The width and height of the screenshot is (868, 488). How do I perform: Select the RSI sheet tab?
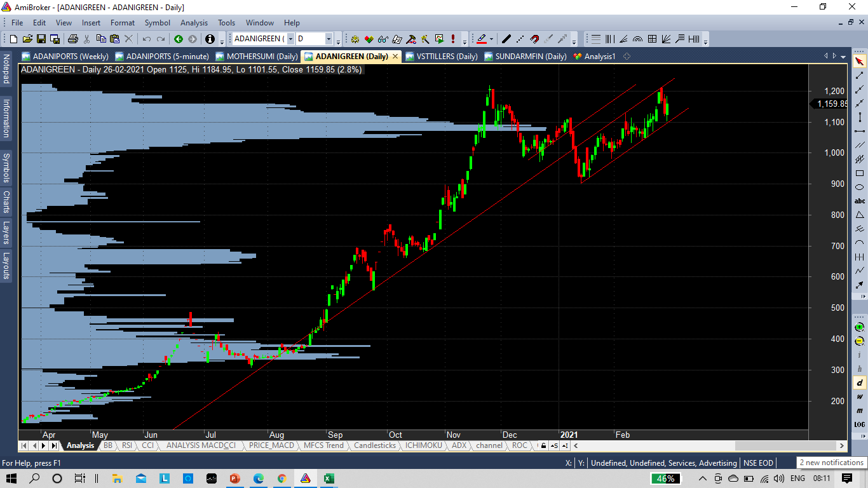pos(127,445)
